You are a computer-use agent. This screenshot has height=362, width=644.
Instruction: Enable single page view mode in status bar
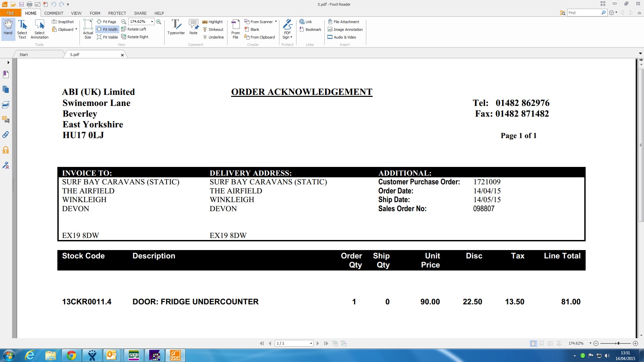(x=533, y=344)
